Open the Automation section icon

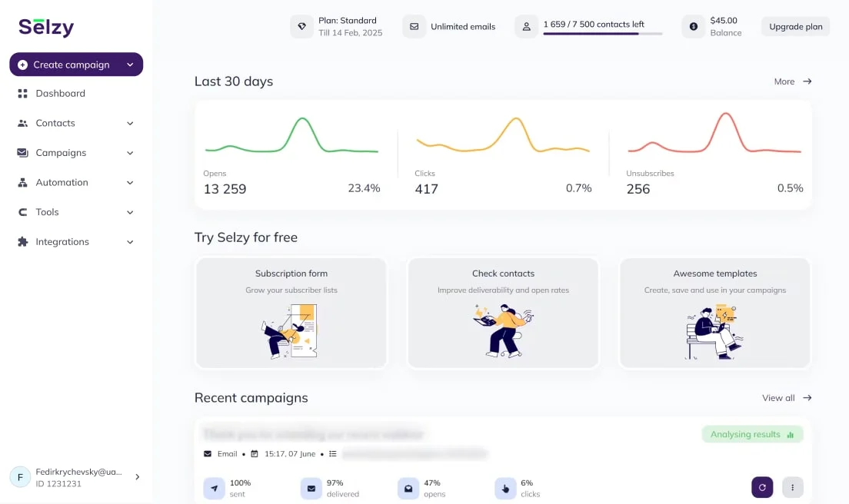[x=22, y=182]
